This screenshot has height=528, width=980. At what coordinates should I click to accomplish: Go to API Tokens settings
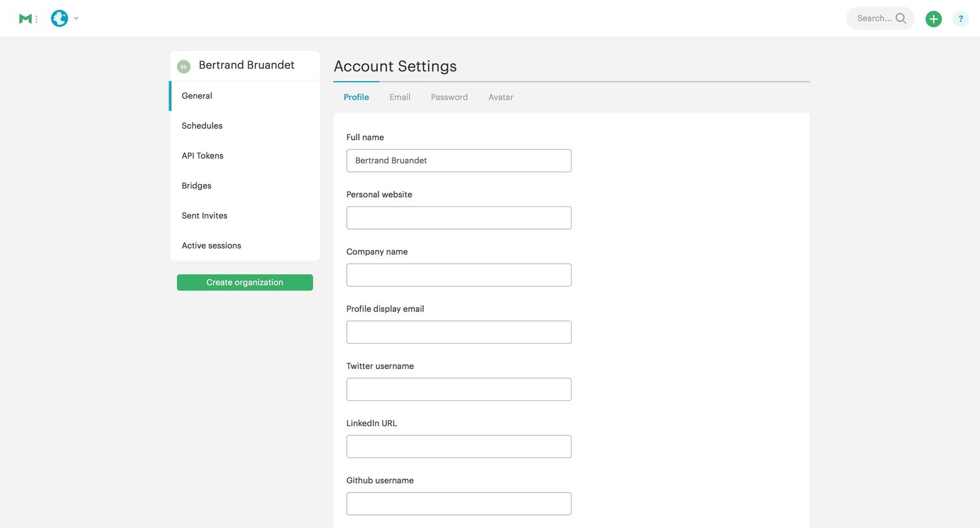245,156
